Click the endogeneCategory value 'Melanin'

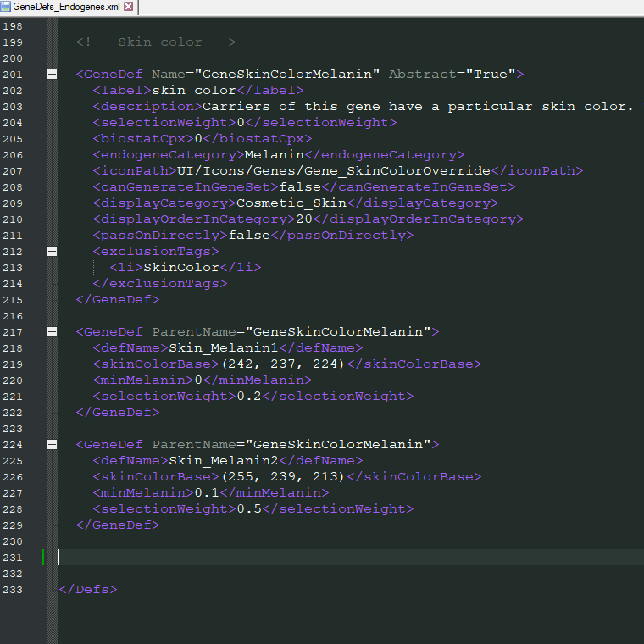click(274, 155)
